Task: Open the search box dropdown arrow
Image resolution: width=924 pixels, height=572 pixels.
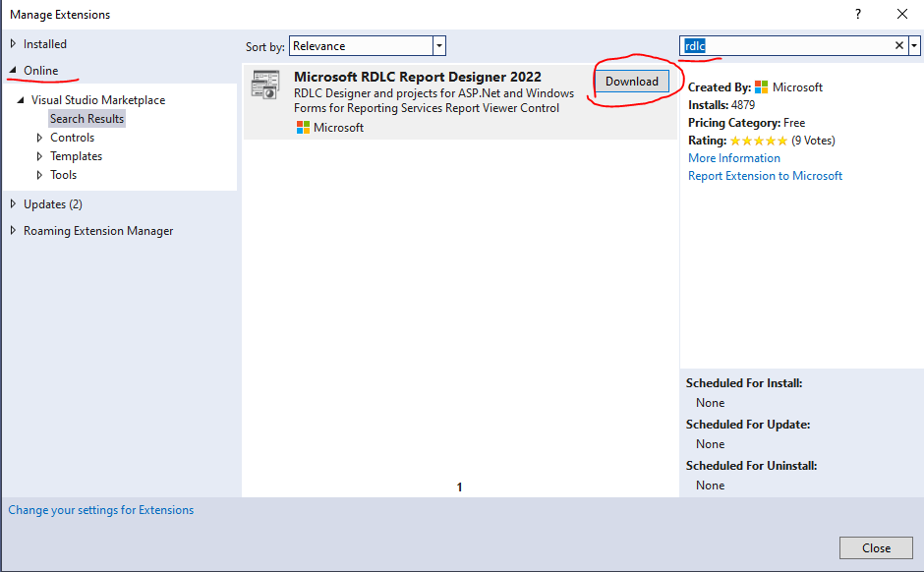Action: coord(914,45)
